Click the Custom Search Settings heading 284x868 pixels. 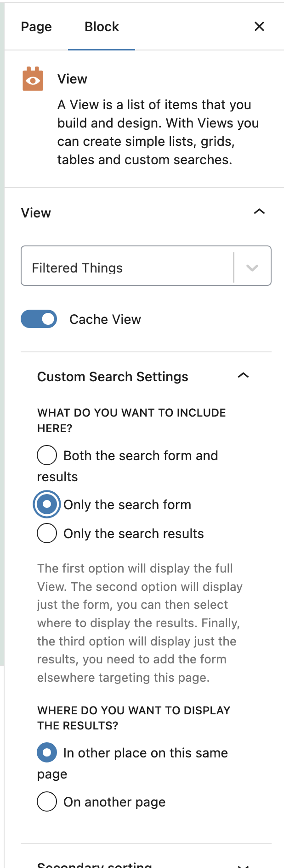click(113, 377)
